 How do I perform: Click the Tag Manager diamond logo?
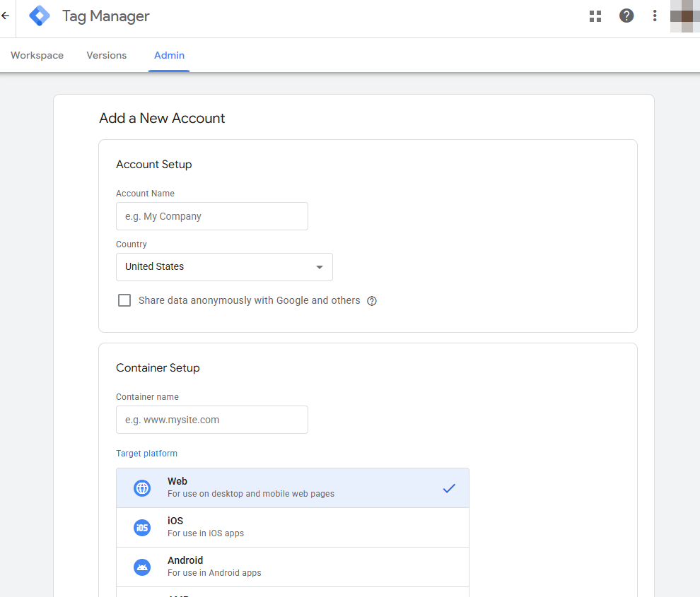coord(39,16)
